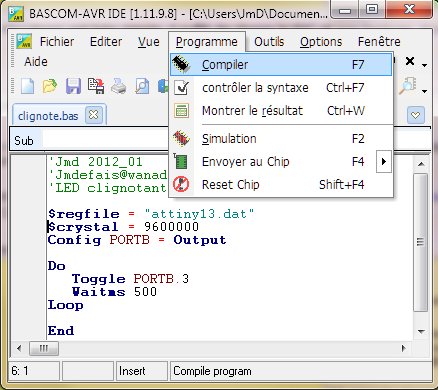Click the New file toolbar icon
Image resolution: width=438 pixels, height=390 pixels.
click(x=27, y=86)
